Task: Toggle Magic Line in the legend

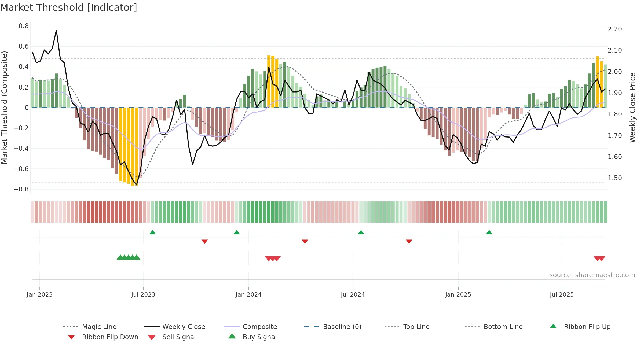Action: [x=90, y=327]
